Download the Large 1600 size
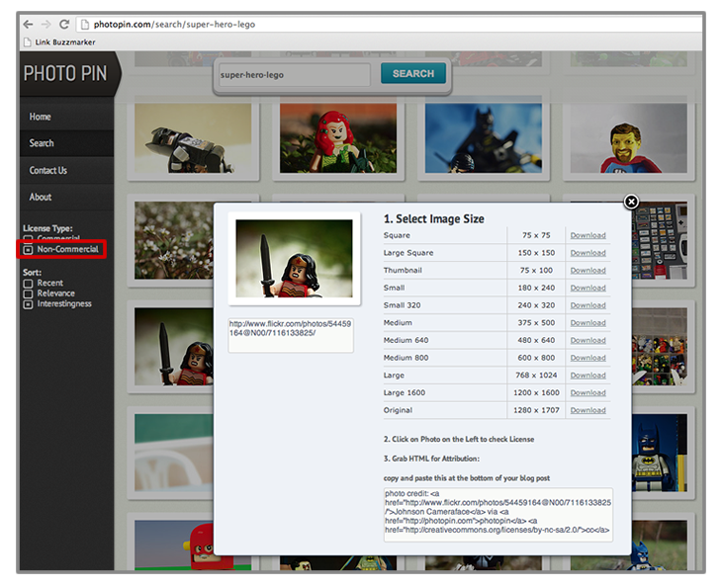 [588, 393]
